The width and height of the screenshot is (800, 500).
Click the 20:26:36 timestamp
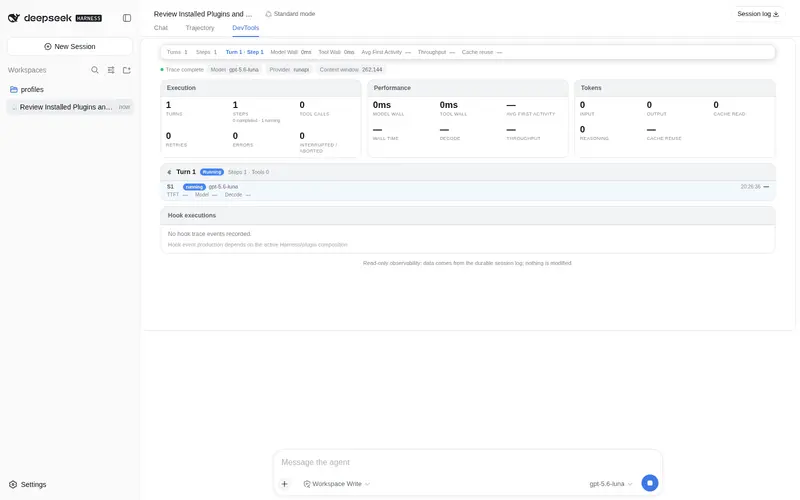pos(751,187)
